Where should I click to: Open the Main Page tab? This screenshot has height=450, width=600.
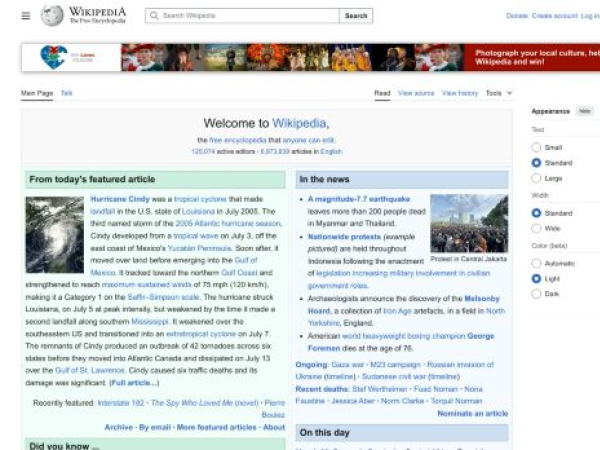[37, 93]
